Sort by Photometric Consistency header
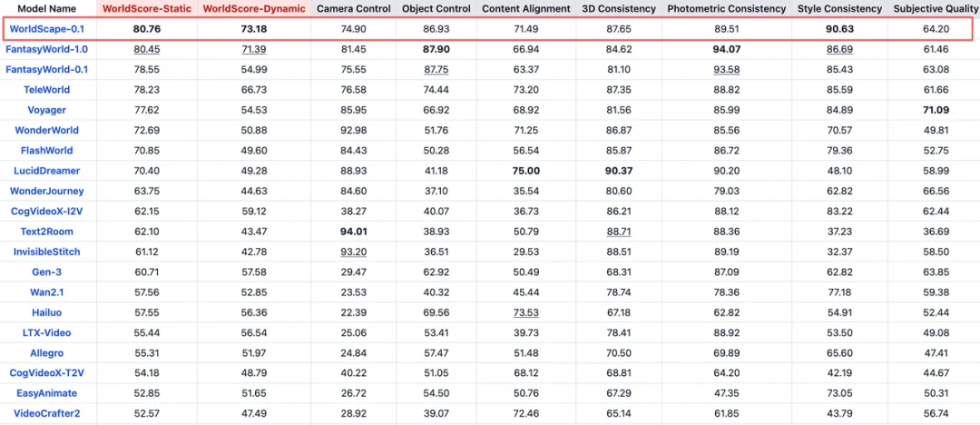This screenshot has width=980, height=425. pos(727,9)
